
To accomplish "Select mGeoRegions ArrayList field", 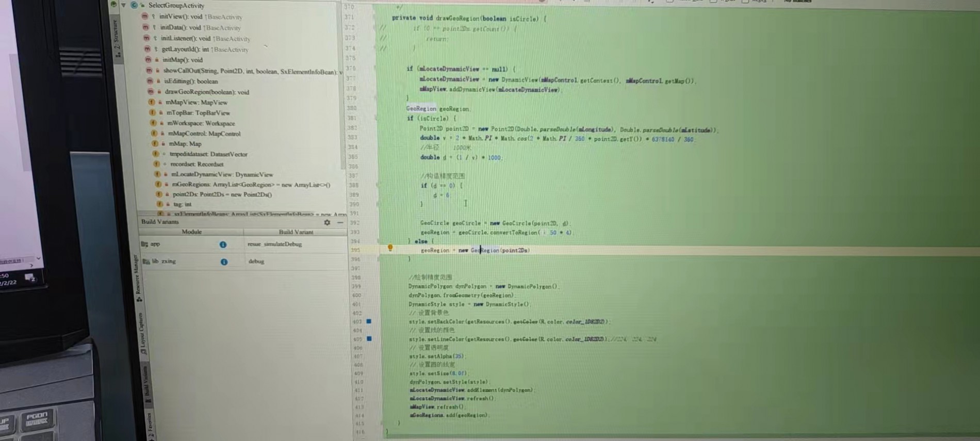I will [x=251, y=184].
